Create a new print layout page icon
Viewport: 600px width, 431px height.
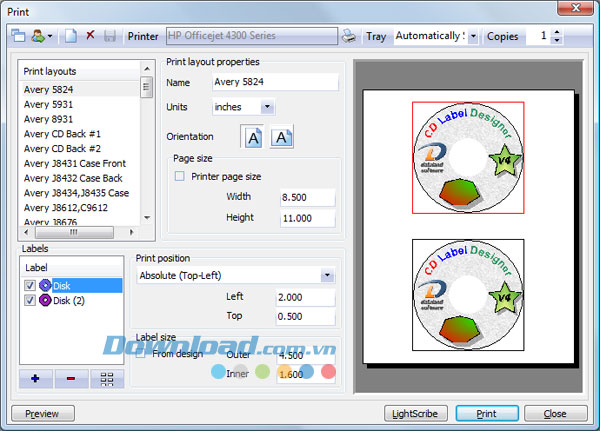pyautogui.click(x=71, y=36)
